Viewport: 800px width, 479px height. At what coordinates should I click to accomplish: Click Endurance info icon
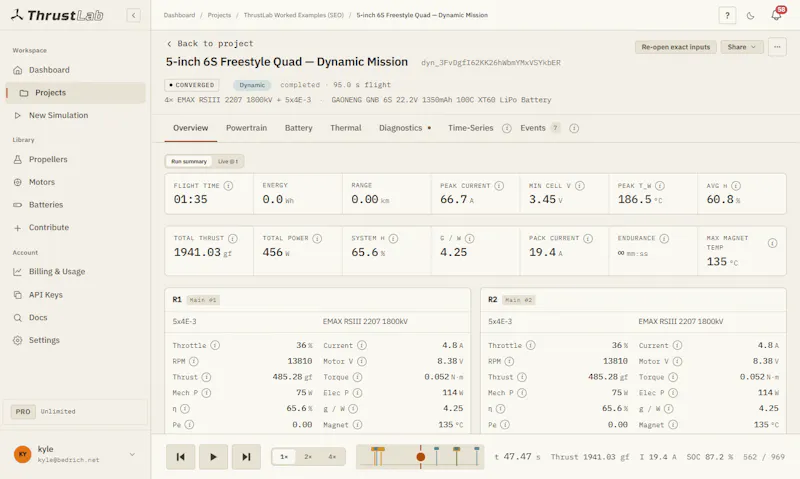664,238
